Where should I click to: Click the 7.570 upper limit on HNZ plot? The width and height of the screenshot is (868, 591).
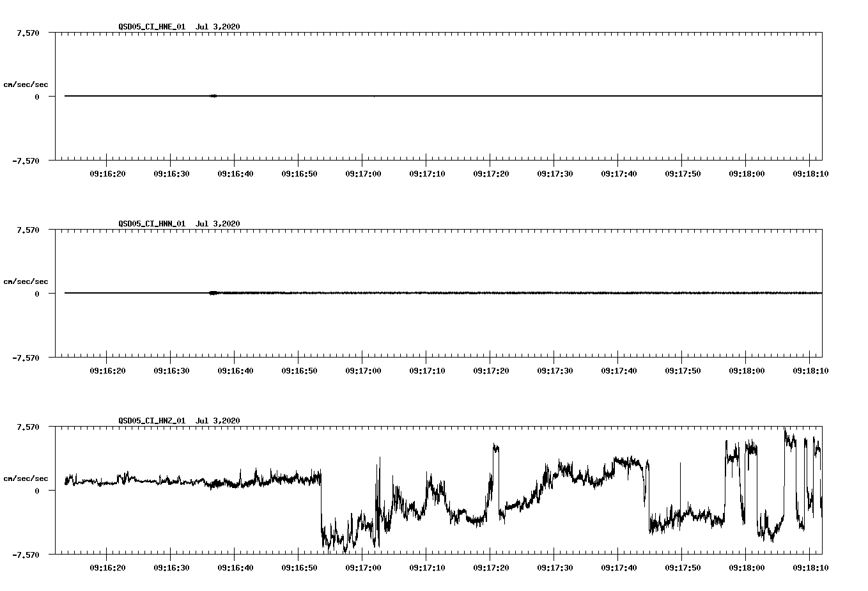coord(28,427)
